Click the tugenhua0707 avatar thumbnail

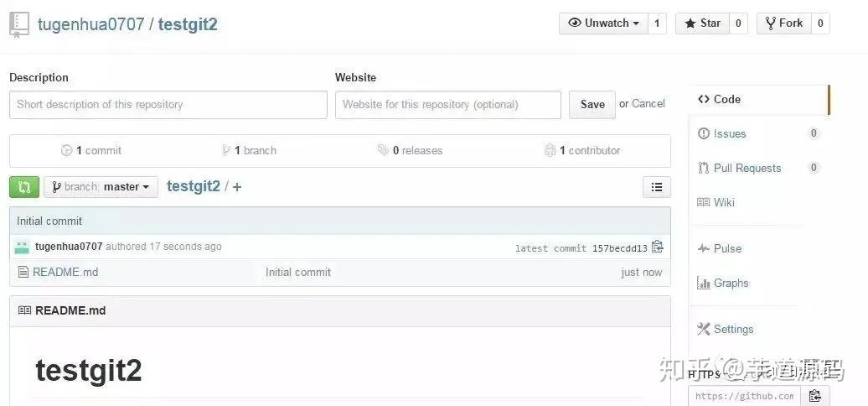pyautogui.click(x=22, y=247)
